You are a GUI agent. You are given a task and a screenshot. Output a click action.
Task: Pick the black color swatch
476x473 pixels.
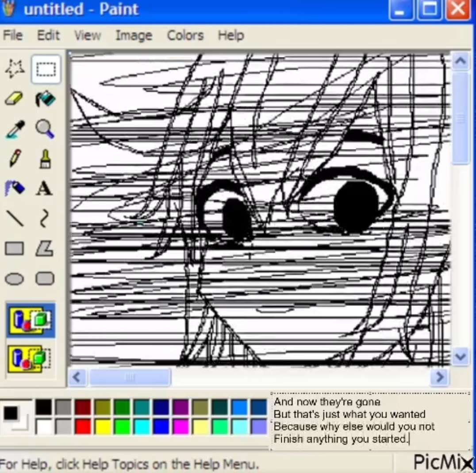point(44,407)
